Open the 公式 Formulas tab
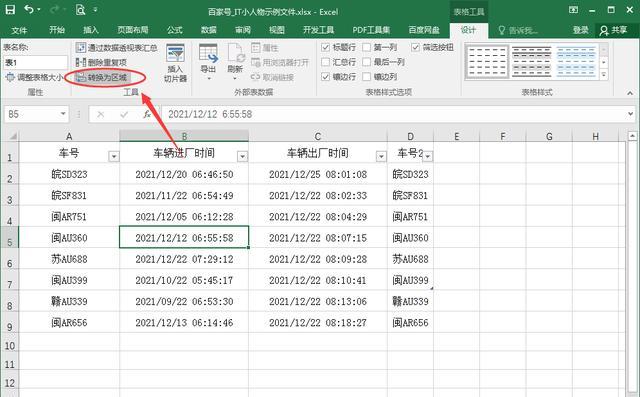Image resolution: width=640 pixels, height=397 pixels. click(x=174, y=30)
